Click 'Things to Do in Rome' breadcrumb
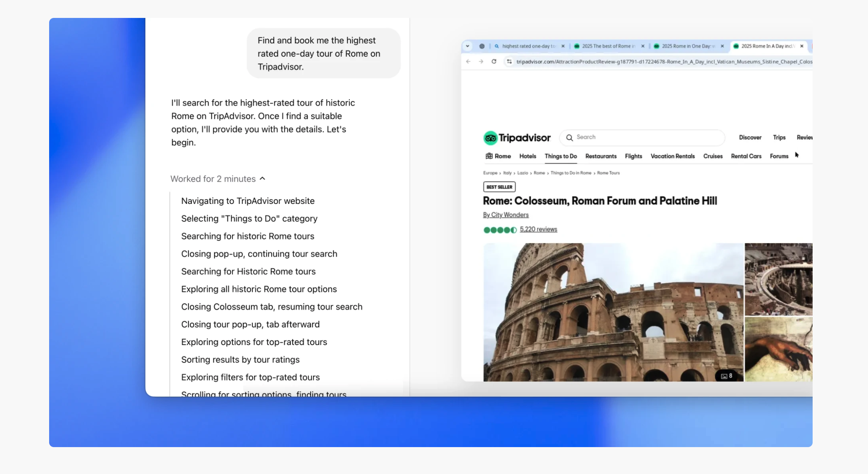Viewport: 868px width, 474px height. [571, 173]
